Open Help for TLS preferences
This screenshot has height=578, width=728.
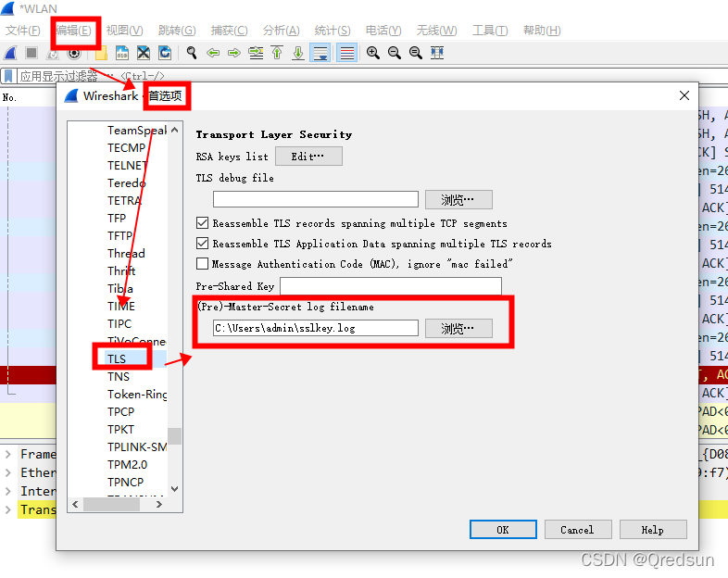pos(653,530)
